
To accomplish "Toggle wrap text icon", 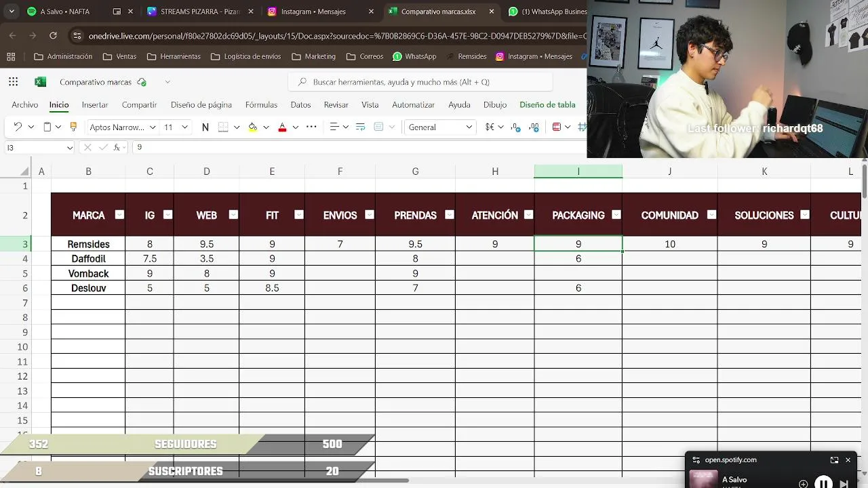I will pyautogui.click(x=360, y=127).
